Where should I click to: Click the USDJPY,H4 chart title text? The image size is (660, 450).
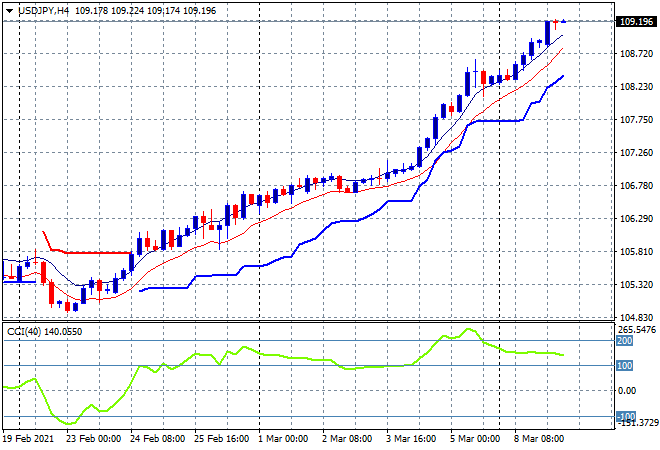tap(43, 11)
